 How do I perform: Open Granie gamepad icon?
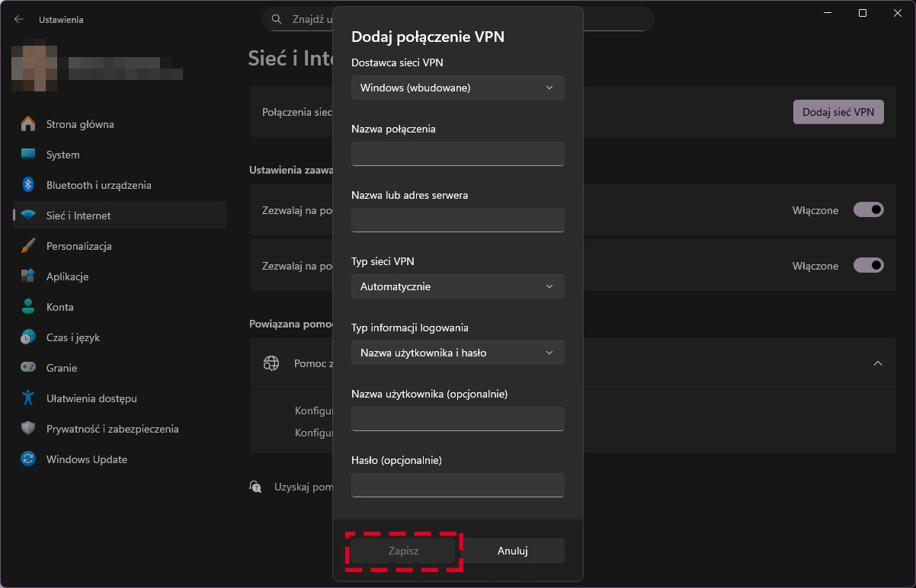[x=28, y=368]
